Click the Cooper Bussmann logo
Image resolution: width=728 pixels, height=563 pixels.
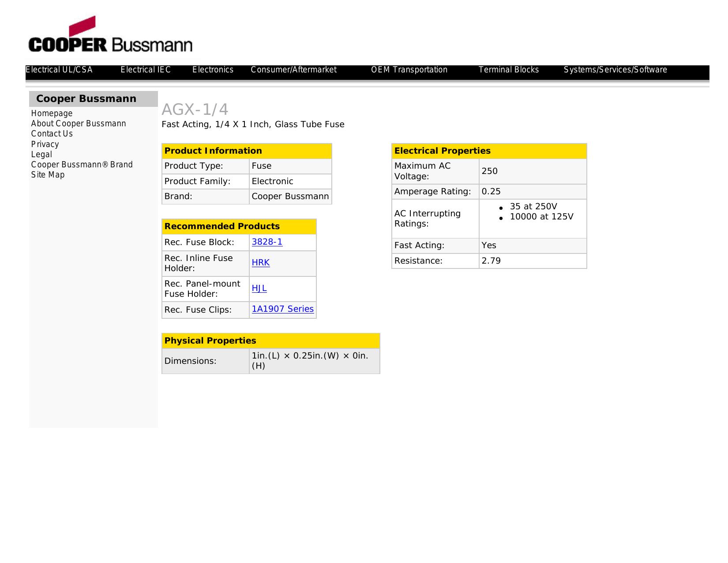[110, 35]
